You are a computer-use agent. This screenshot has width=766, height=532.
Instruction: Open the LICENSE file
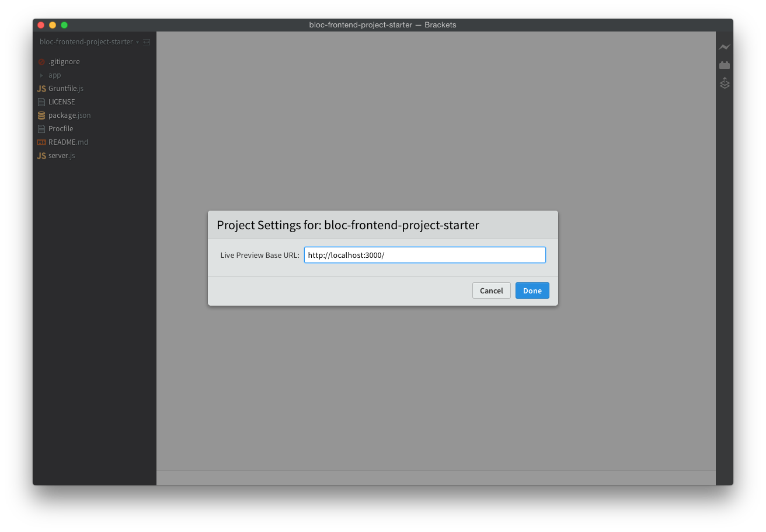[x=62, y=102]
